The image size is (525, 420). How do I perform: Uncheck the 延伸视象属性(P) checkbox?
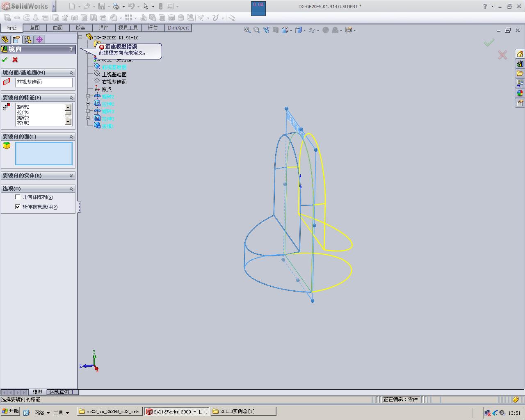point(18,207)
